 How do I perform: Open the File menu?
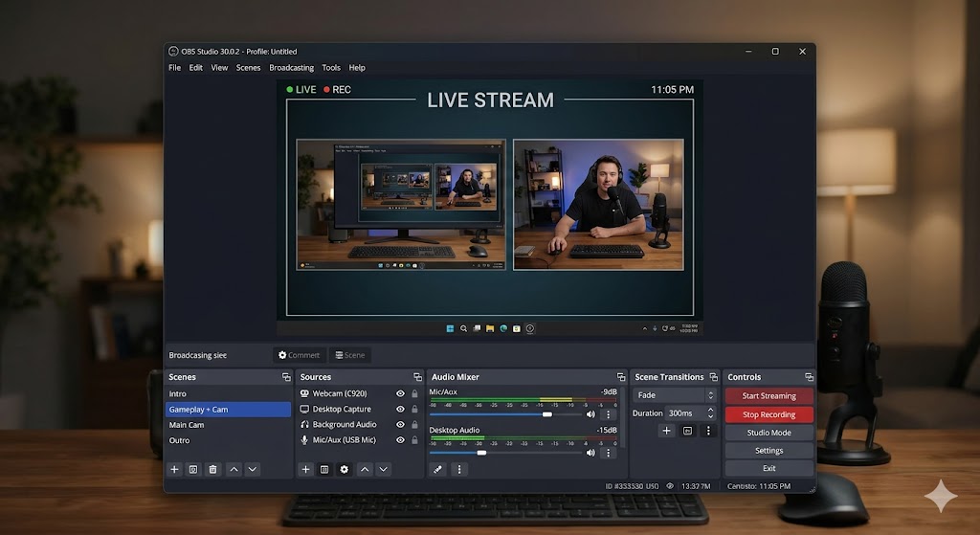pyautogui.click(x=174, y=68)
